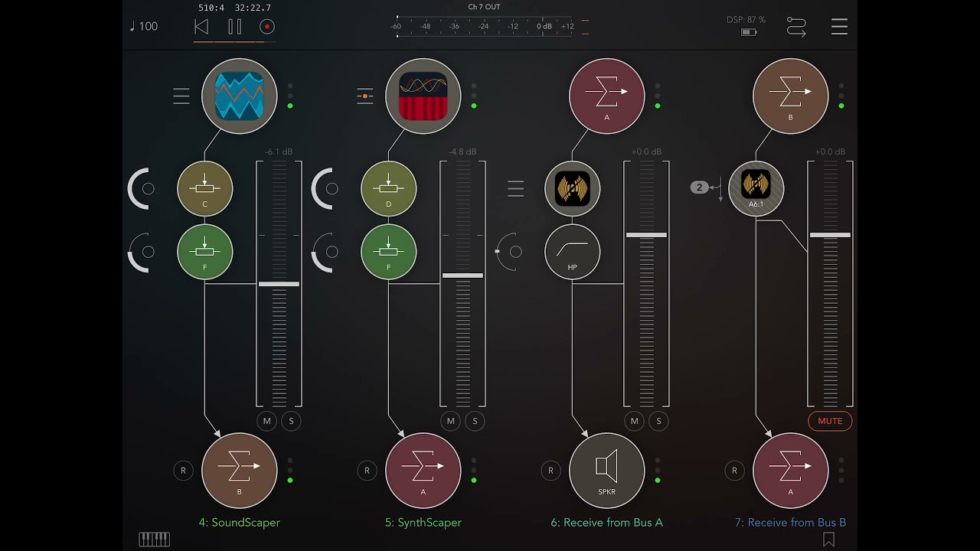Click the 510:4 bar position counter

[x=211, y=8]
